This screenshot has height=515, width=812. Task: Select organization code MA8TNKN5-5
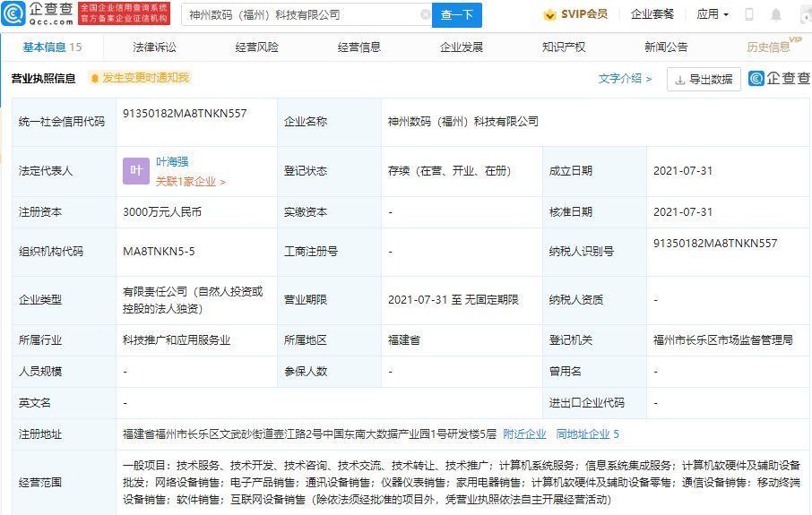(159, 252)
